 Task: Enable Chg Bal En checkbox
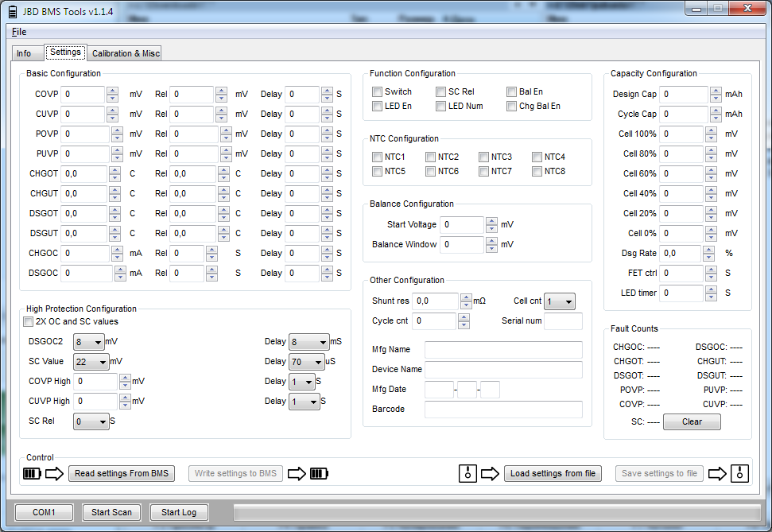point(511,106)
